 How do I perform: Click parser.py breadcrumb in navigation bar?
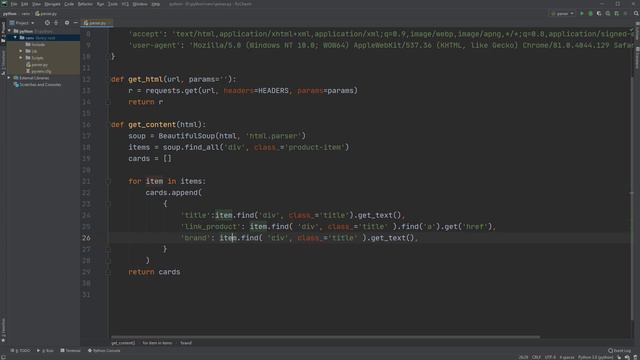click(46, 13)
